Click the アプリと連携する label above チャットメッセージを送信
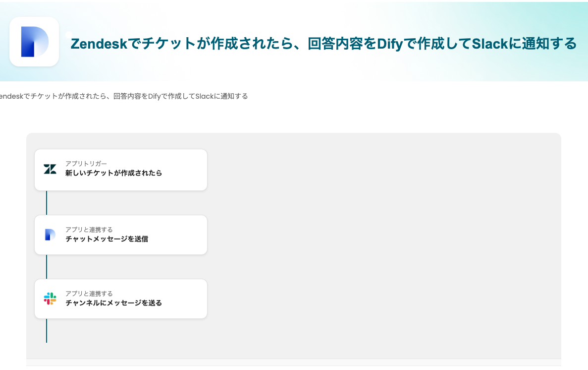Viewport: 588px width, 370px height. 89,230
